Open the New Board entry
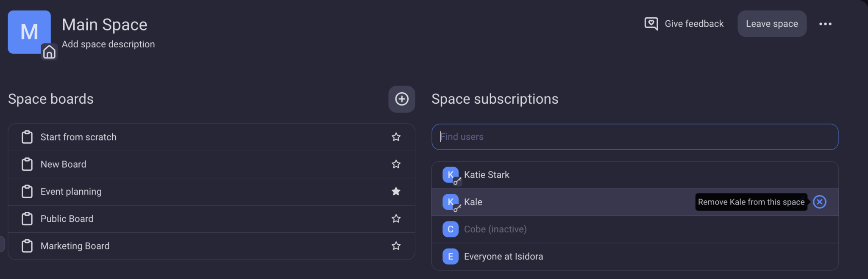This screenshot has height=279, width=868. [211, 164]
